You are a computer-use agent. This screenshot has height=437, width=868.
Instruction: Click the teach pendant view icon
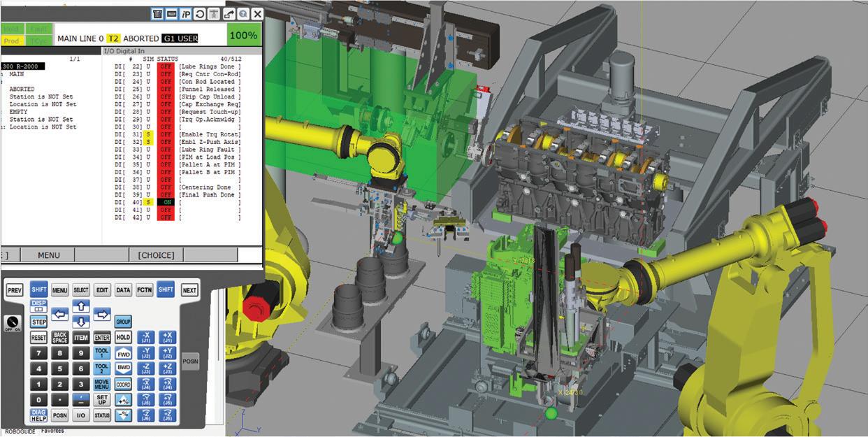[157, 14]
